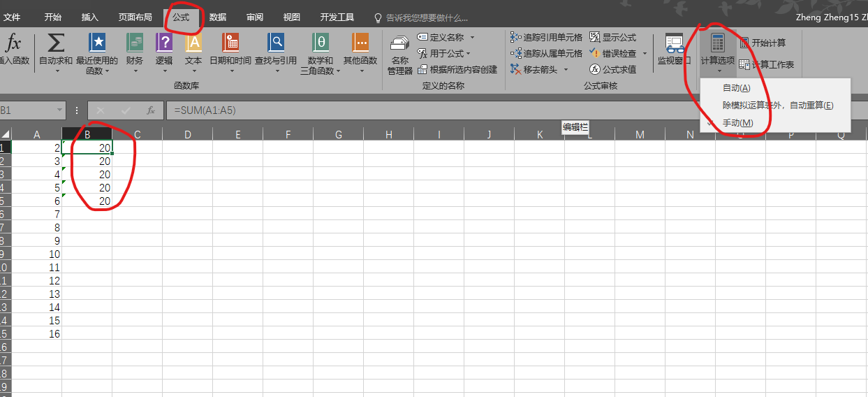Switch to the Insert (插入) tab

tap(89, 17)
